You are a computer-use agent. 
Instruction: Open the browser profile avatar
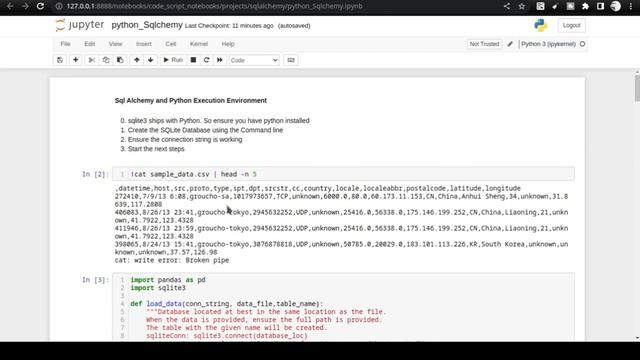616,6
